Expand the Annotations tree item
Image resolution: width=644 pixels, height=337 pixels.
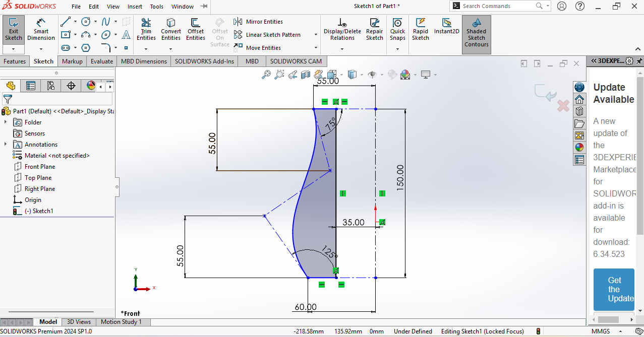(6, 145)
